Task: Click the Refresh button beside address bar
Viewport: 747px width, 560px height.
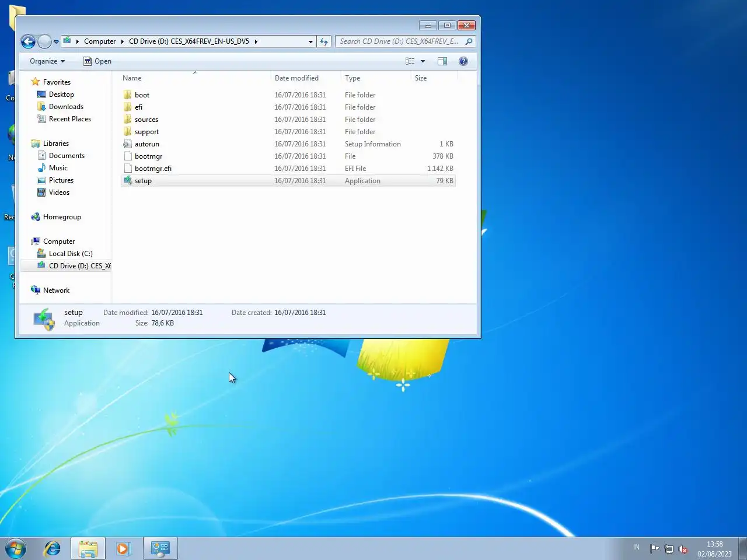Action: tap(324, 41)
